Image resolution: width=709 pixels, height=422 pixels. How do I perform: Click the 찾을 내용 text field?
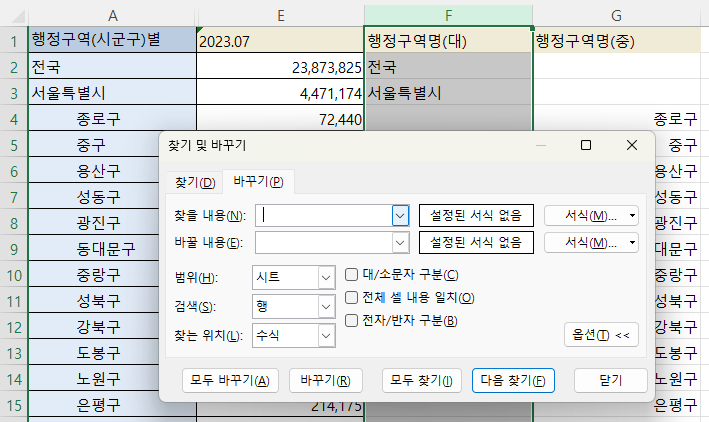tap(324, 215)
